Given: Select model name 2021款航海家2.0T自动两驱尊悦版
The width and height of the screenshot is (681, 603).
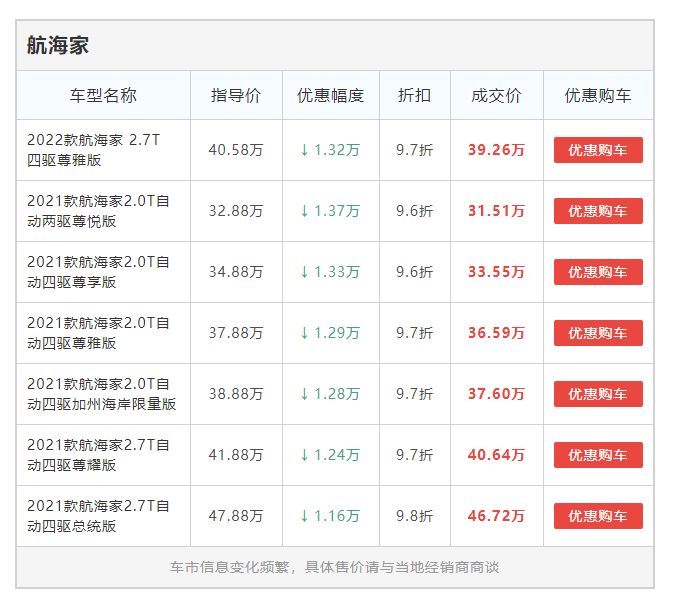Looking at the screenshot, I should pos(98,211).
